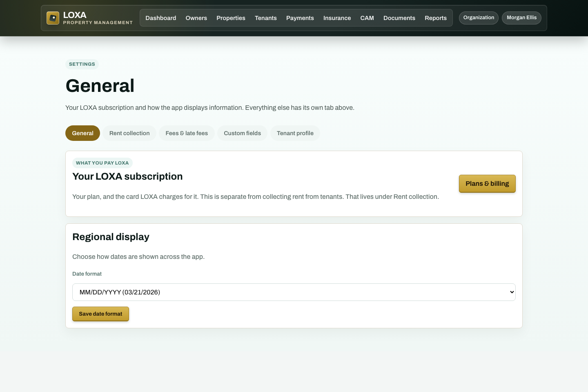Image resolution: width=588 pixels, height=392 pixels.
Task: Open the Payments page
Action: 300,18
